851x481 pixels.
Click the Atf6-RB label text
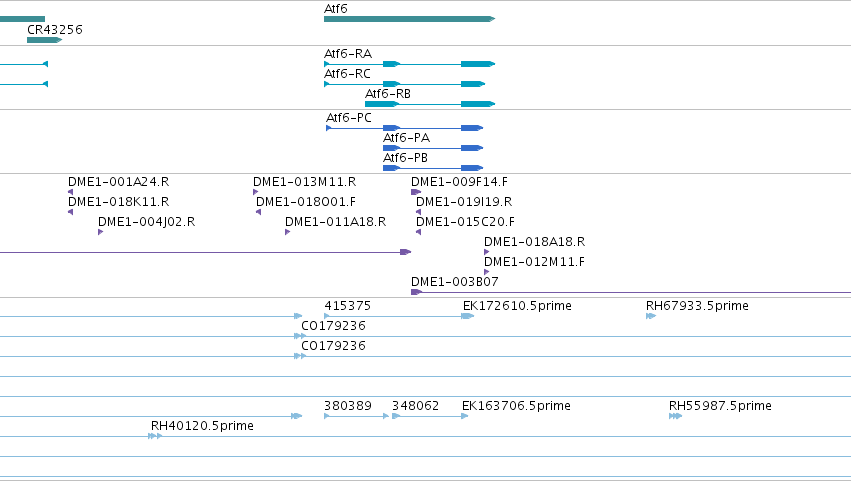(x=388, y=94)
